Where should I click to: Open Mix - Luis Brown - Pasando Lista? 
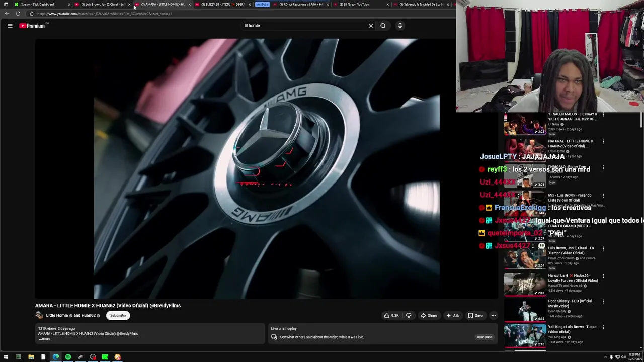570,198
